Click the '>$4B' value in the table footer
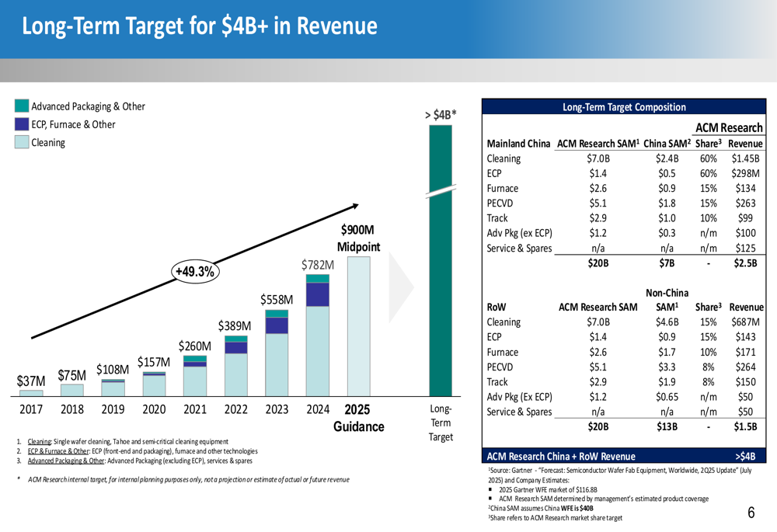777x532 pixels. [x=745, y=456]
